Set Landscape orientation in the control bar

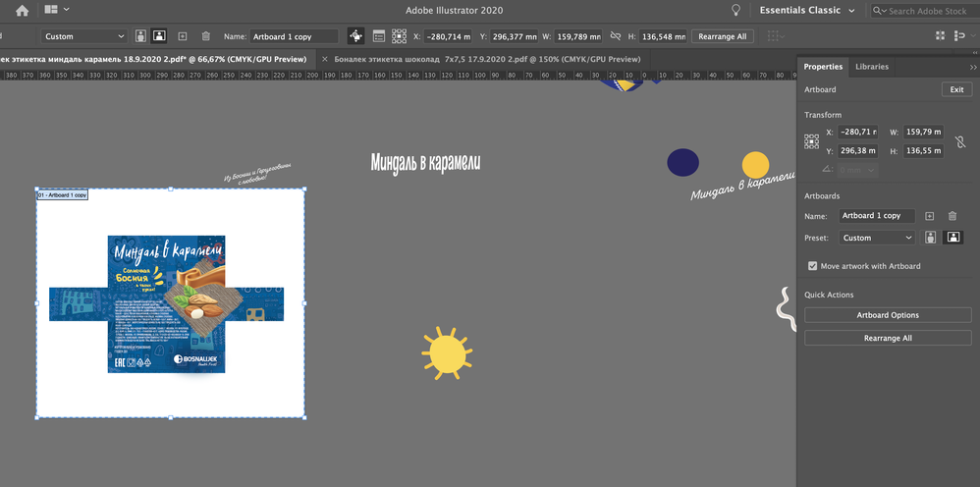click(x=159, y=36)
